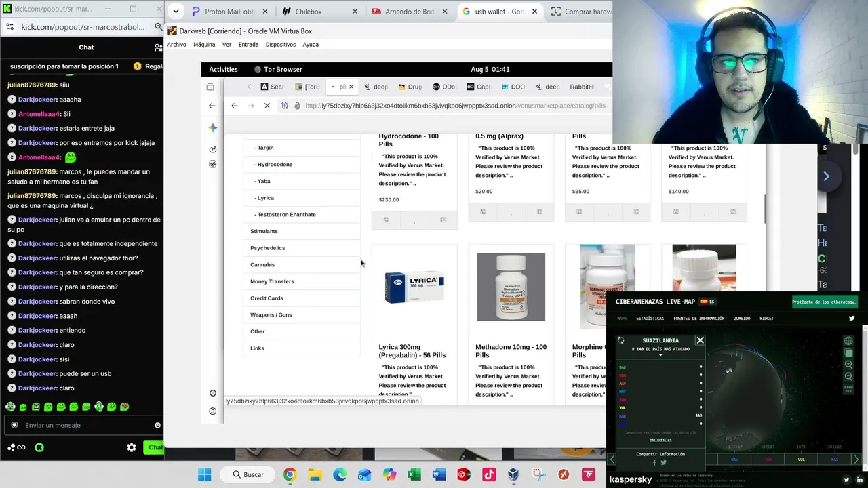Viewport: 868px width, 488px height.
Task: Open Microsoft Edge from the taskbar
Action: pos(340,474)
